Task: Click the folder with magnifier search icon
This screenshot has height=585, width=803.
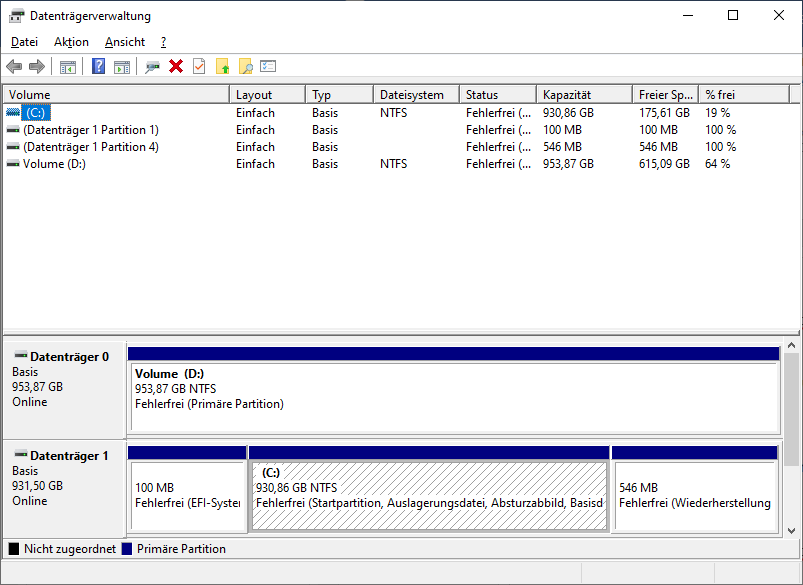Action: [x=246, y=66]
